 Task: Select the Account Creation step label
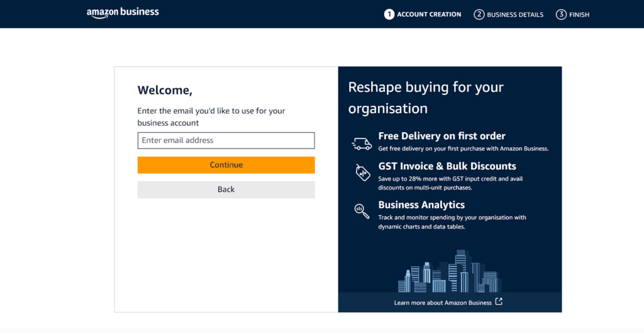(429, 14)
